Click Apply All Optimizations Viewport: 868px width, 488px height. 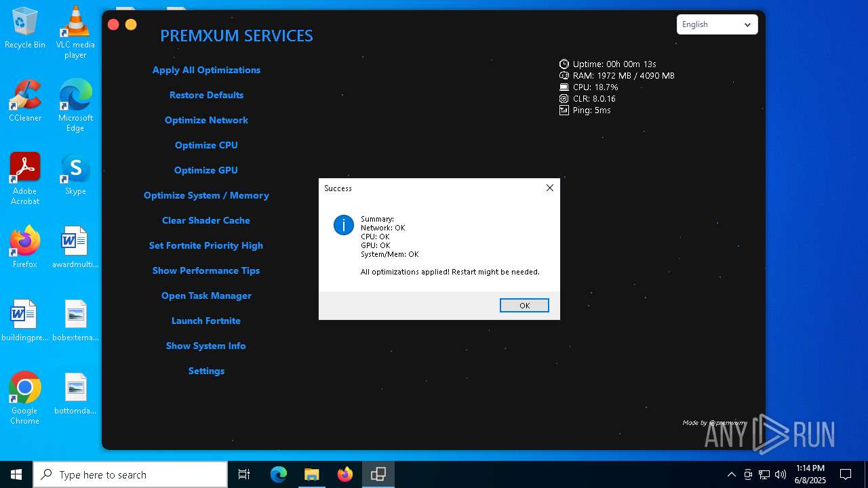(x=206, y=70)
